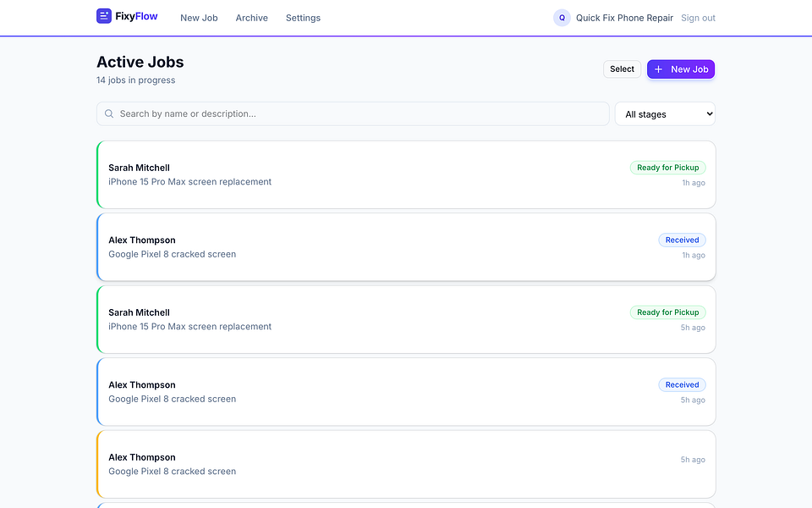Viewport: 812px width, 508px height.
Task: Click Received badge on 5h ago job
Action: (x=682, y=384)
